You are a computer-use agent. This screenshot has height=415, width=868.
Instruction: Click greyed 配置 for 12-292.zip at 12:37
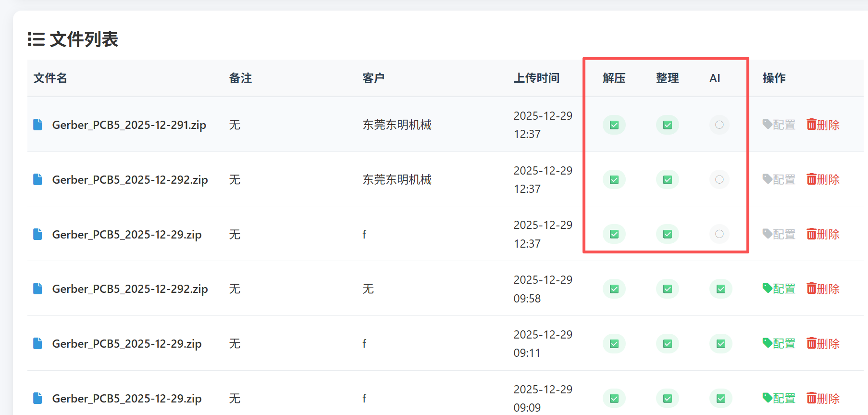(779, 179)
